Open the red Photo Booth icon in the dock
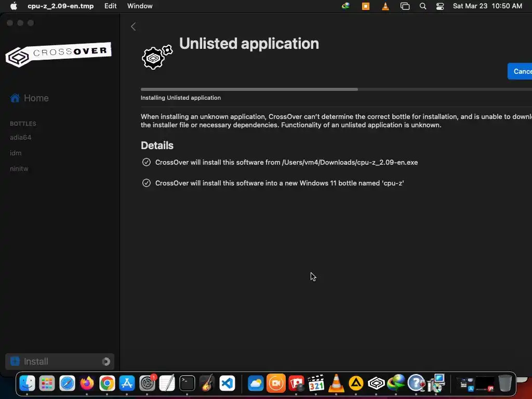Screen dimensions: 532x399 tap(296, 384)
